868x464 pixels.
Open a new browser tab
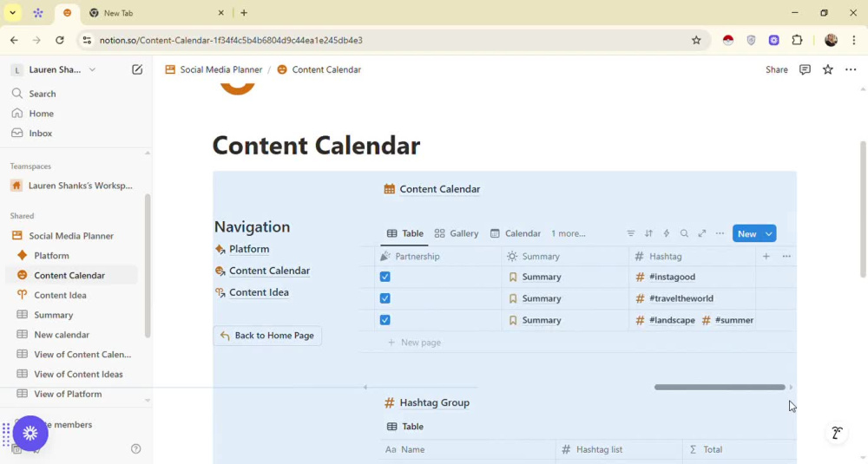point(244,13)
